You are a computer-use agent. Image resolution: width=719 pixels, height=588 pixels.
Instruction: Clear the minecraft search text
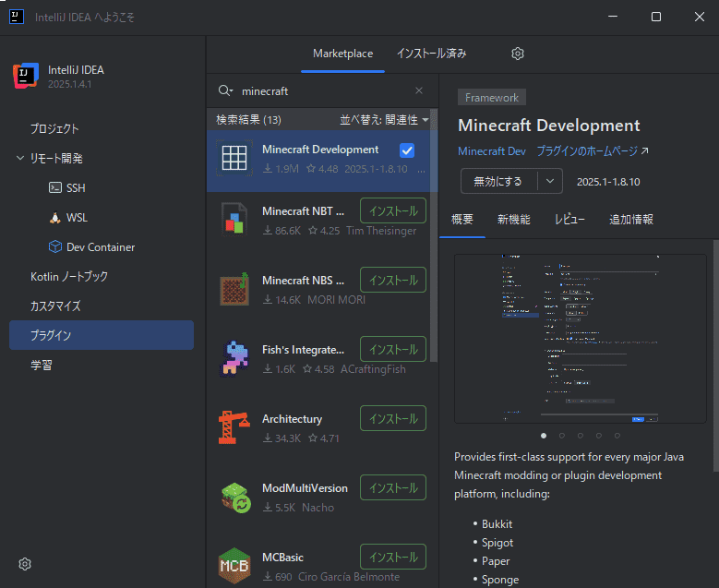(x=419, y=90)
